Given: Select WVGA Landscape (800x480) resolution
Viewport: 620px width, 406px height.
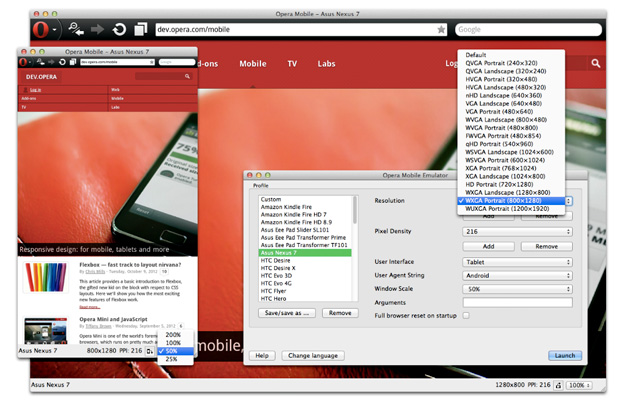Looking at the screenshot, I should [x=510, y=120].
